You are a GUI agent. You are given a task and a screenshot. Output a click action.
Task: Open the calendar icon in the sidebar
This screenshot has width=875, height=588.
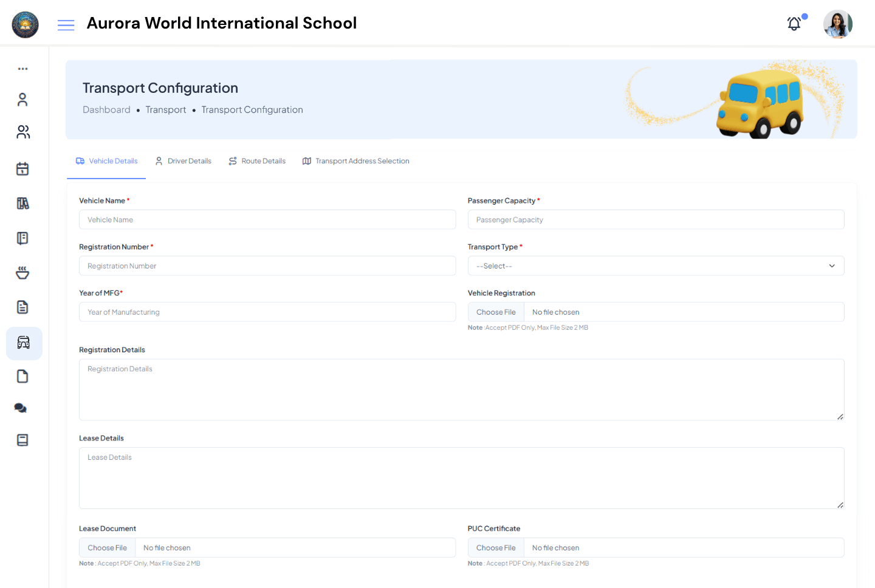coord(22,168)
